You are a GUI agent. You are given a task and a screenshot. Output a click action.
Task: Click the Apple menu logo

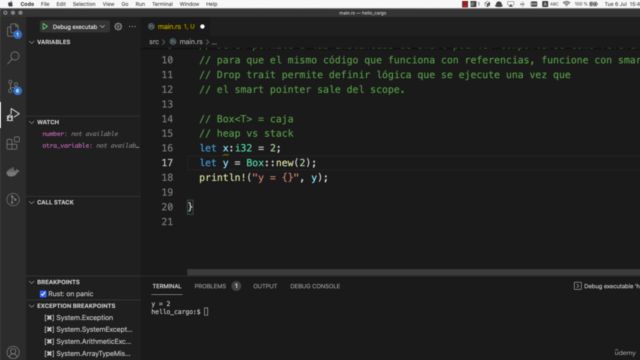[10, 4]
